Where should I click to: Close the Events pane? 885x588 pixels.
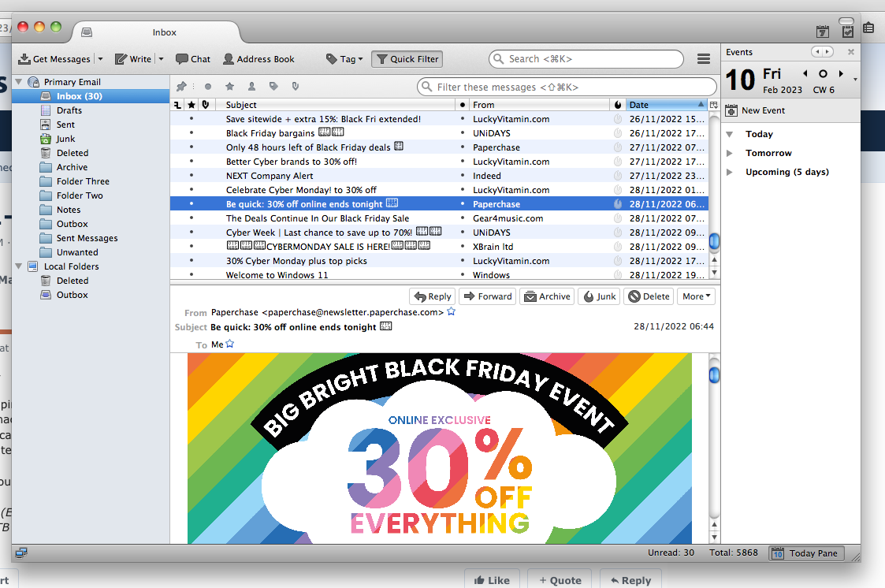pos(850,52)
